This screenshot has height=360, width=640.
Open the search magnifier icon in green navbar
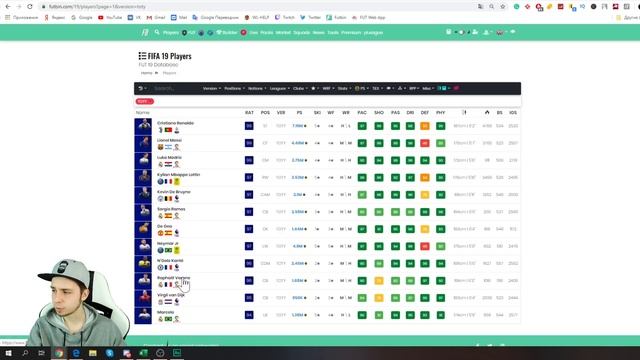[157, 32]
